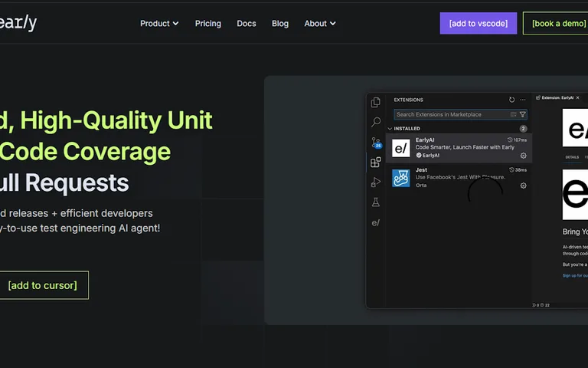The height and width of the screenshot is (368, 588).
Task: Expand the About dropdown menu
Action: [x=320, y=23]
